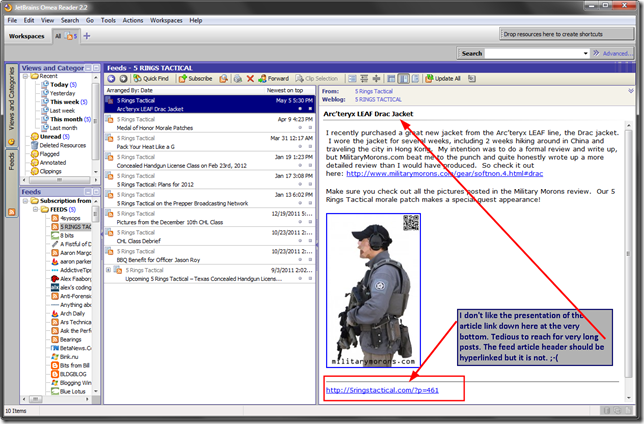Click the Views and Categories sidebar tab

(x=12, y=104)
